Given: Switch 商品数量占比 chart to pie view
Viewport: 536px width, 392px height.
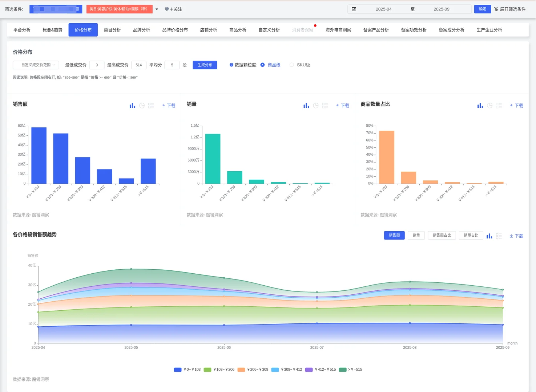Looking at the screenshot, I should click(x=489, y=106).
